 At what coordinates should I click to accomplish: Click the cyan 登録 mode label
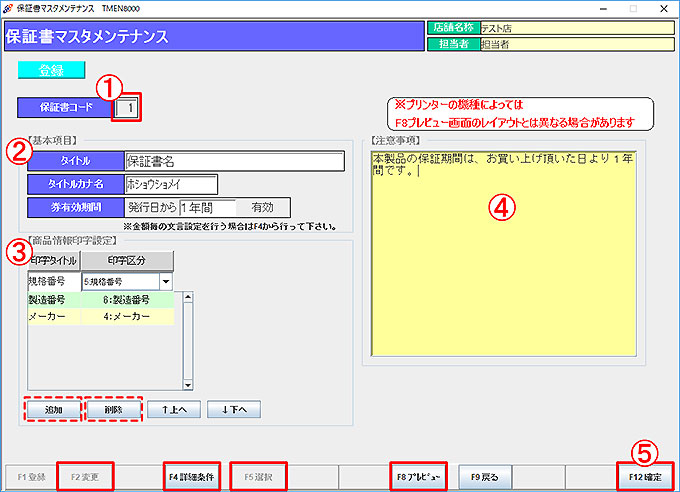click(x=52, y=70)
